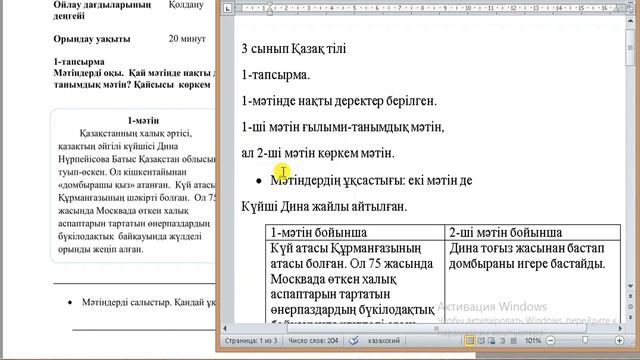Click the line '1-ші мәтін ғылыми-танымдық мәтін,'
The height and width of the screenshot is (360, 640).
point(342,127)
